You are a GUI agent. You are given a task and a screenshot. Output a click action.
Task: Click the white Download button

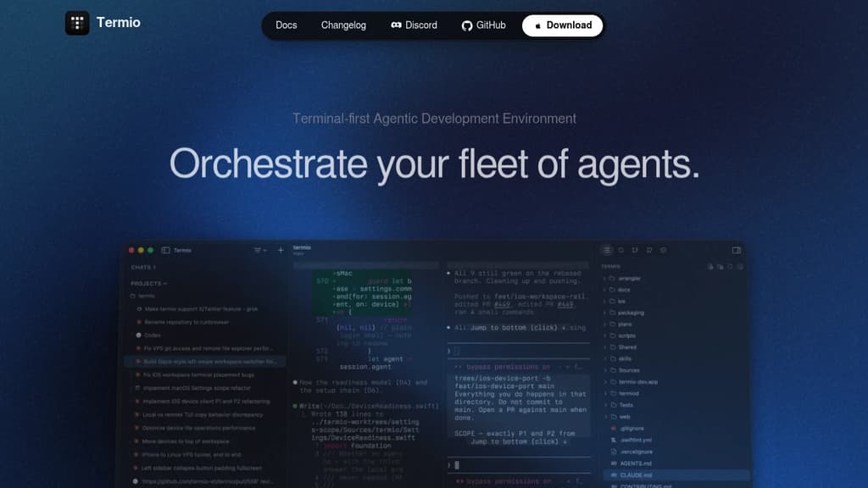coord(563,25)
